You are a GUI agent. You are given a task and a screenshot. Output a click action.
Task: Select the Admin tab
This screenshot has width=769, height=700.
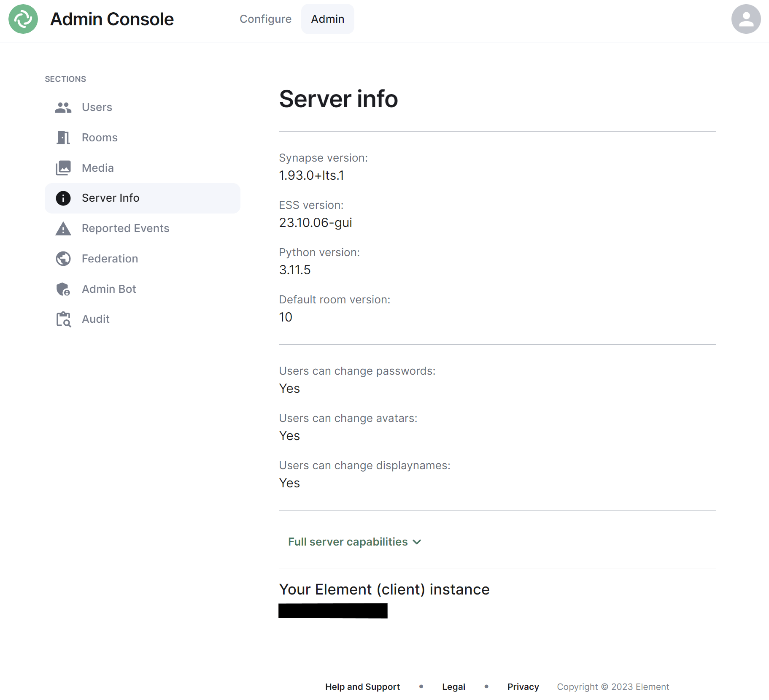(328, 19)
